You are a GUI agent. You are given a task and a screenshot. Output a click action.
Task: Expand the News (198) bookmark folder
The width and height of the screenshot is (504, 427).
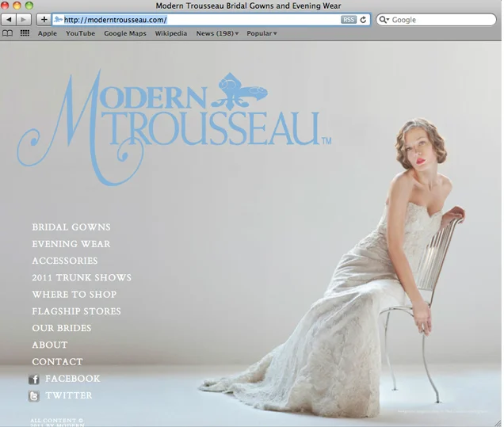click(x=217, y=33)
